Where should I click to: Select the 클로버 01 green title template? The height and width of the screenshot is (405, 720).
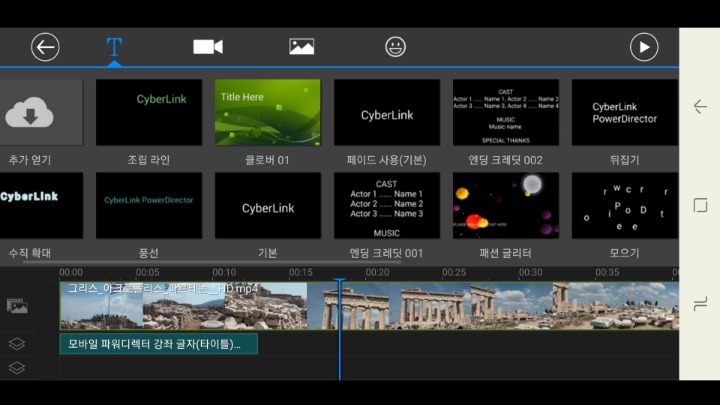point(268,112)
